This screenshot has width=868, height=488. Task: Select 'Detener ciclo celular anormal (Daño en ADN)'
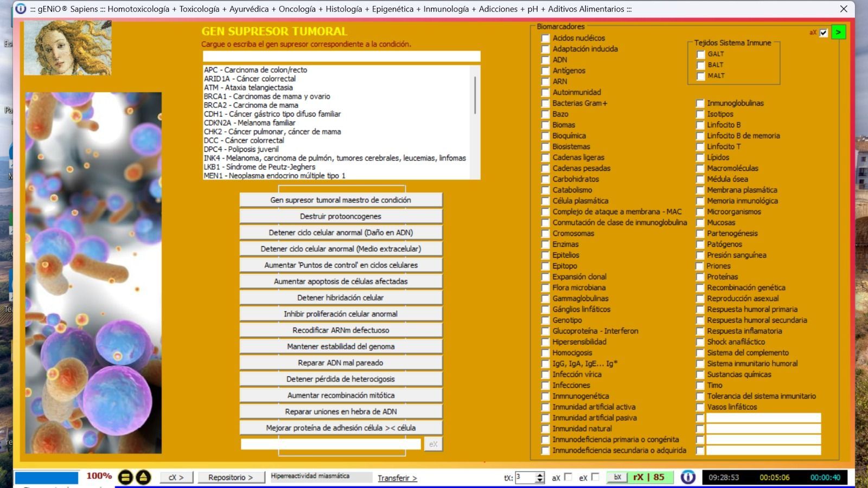click(x=341, y=233)
